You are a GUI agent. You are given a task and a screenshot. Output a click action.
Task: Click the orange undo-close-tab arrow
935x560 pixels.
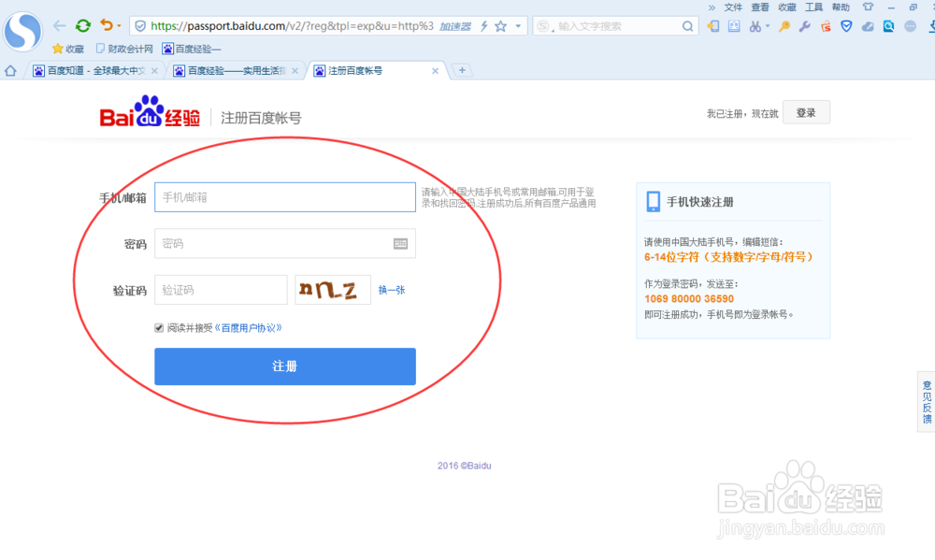pos(107,25)
